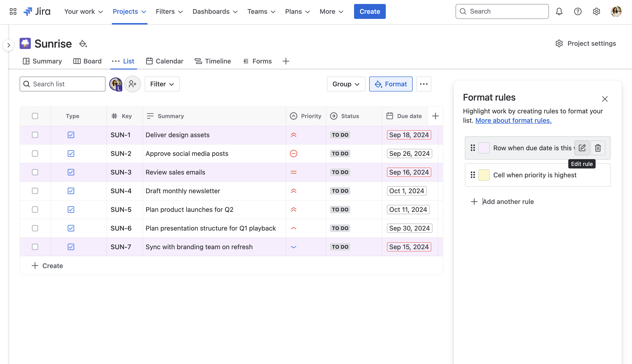Toggle the select-all checkbox in header

pos(35,115)
